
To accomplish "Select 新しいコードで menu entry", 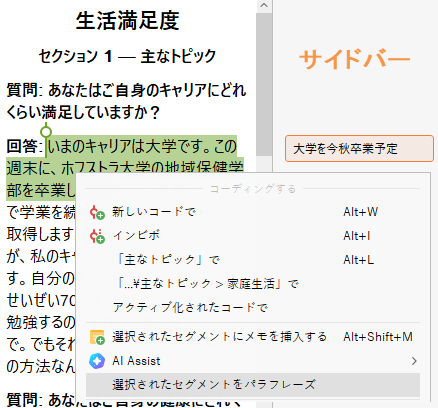I will [253, 212].
